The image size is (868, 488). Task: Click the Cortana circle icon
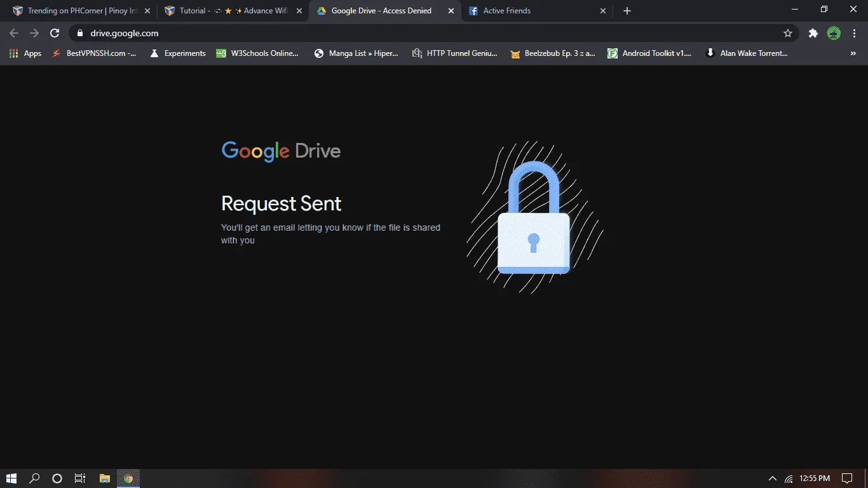pyautogui.click(x=57, y=478)
